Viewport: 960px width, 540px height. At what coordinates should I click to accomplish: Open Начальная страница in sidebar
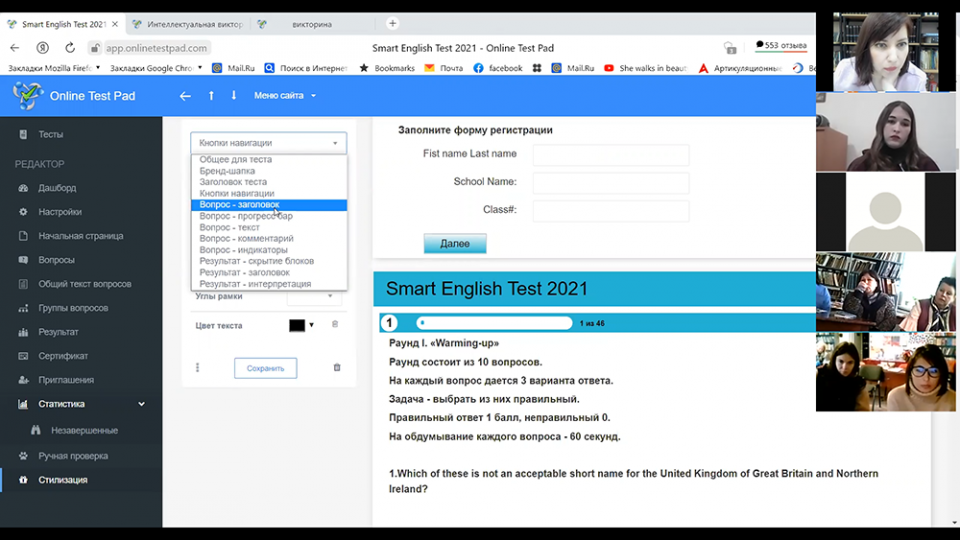(81, 236)
